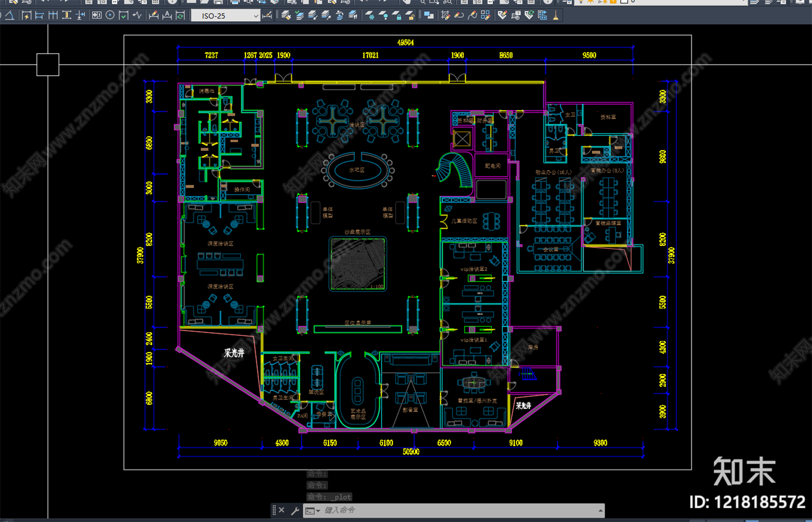
Task: Open the ISO-25 dimension style dropdown
Action: pyautogui.click(x=226, y=16)
